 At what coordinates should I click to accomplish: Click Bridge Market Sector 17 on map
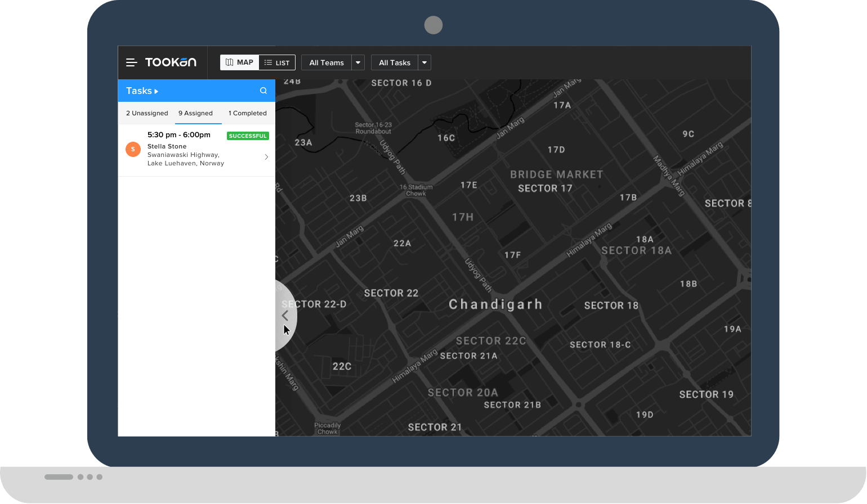[x=556, y=181]
